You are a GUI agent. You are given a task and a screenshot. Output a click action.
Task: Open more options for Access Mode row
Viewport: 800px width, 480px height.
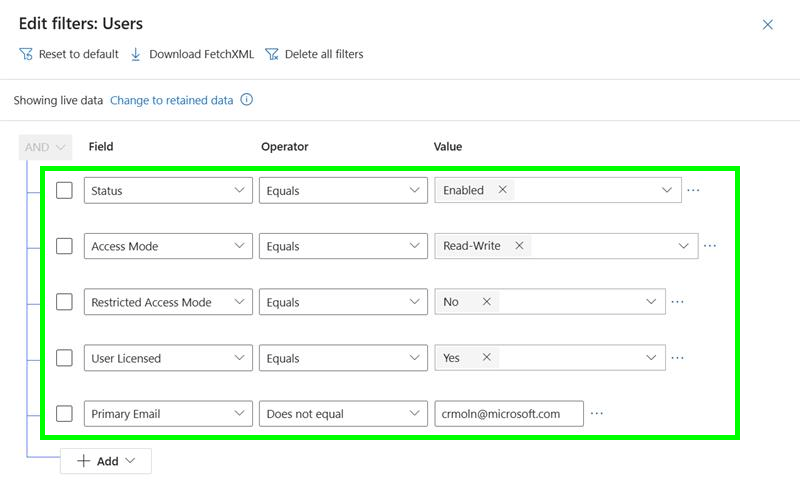coord(709,246)
